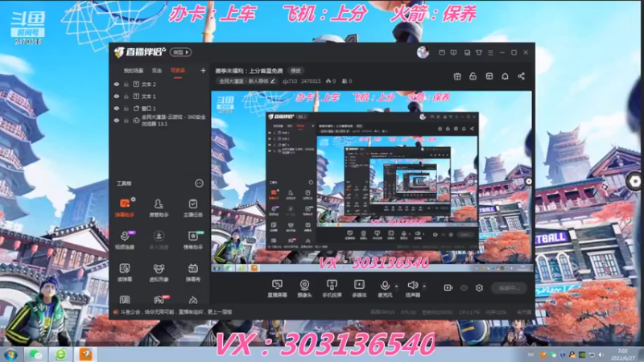Toggle lock on 文本 1 source
644x362 pixels.
point(126,96)
